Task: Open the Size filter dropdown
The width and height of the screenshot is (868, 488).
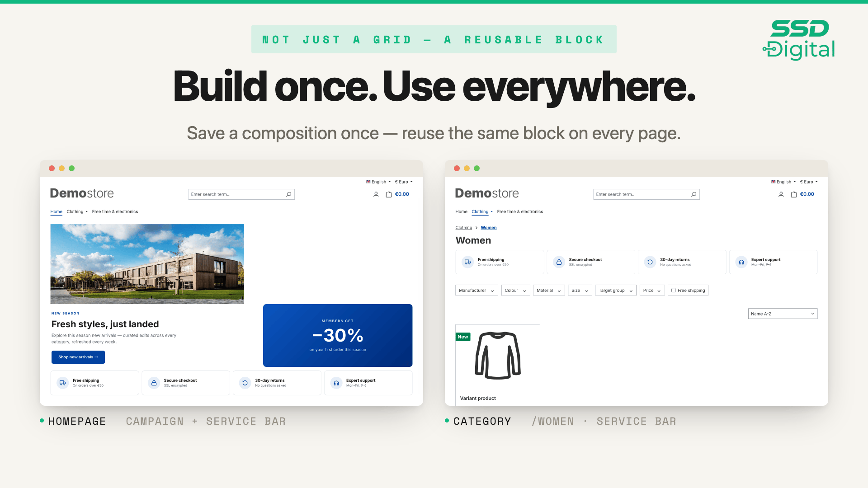Action: [580, 290]
